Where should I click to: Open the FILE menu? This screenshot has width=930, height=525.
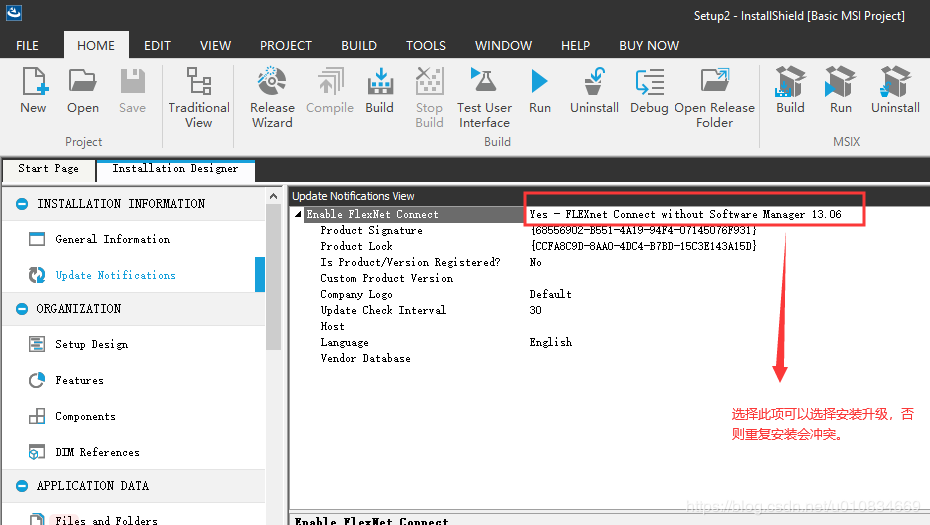tap(27, 46)
